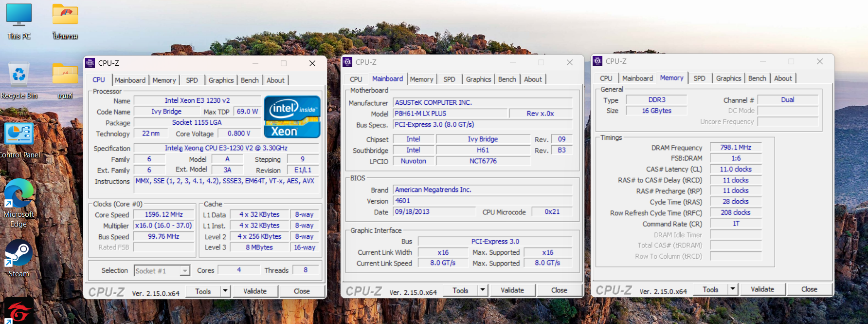Click the CPU-Z app icon in left window title bar
Viewport: 868px width, 324px height.
click(x=90, y=63)
